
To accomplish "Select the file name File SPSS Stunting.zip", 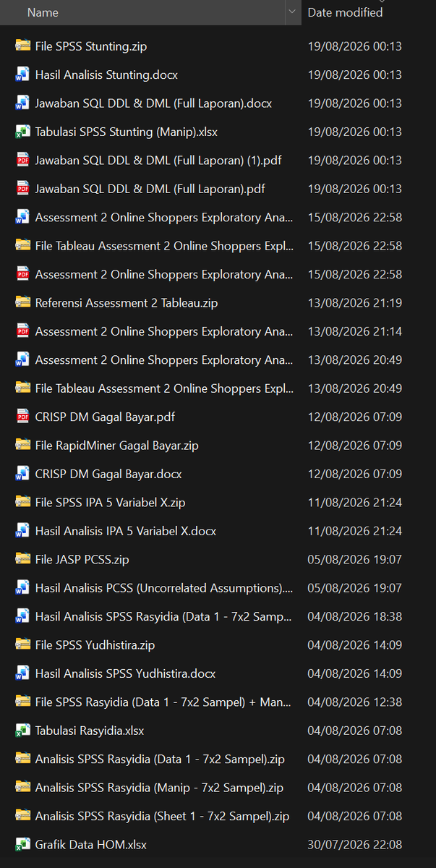I will [x=91, y=46].
